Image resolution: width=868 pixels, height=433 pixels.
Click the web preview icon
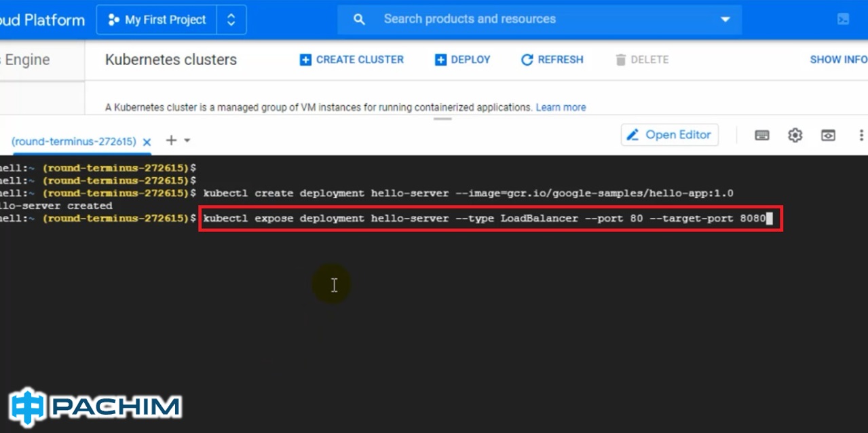click(x=828, y=135)
